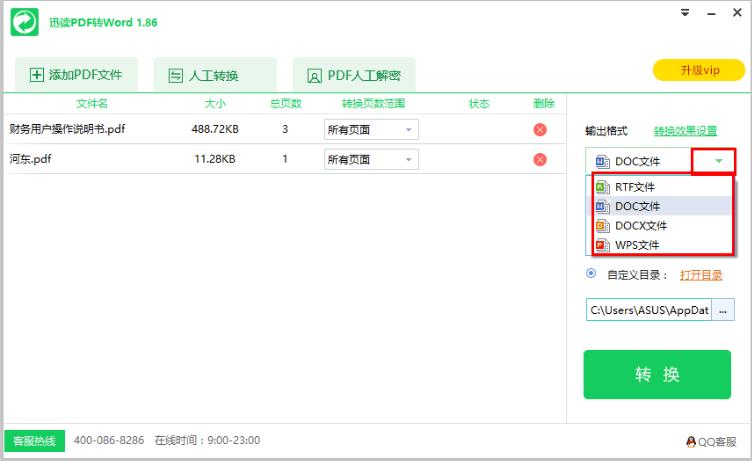The image size is (752, 461).
Task: Click the 迅读PDF转Word 1.86 title
Action: [103, 23]
